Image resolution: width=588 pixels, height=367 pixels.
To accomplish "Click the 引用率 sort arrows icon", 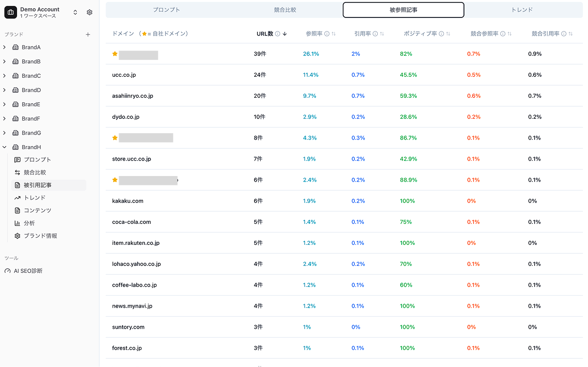I will (x=382, y=34).
